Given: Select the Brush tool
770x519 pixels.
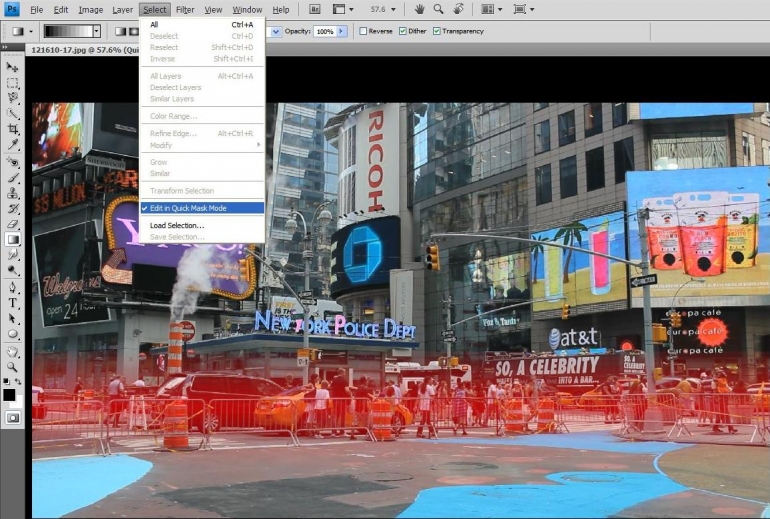Looking at the screenshot, I should point(12,177).
